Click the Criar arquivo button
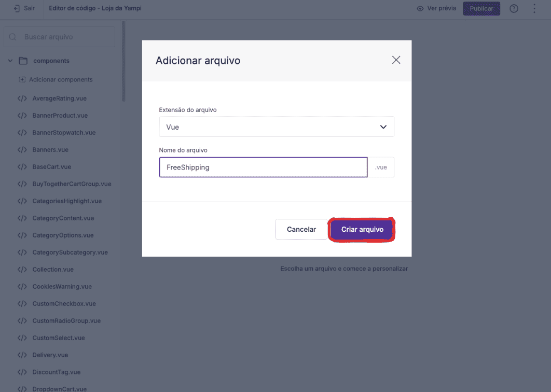Image resolution: width=551 pixels, height=392 pixels. click(362, 229)
